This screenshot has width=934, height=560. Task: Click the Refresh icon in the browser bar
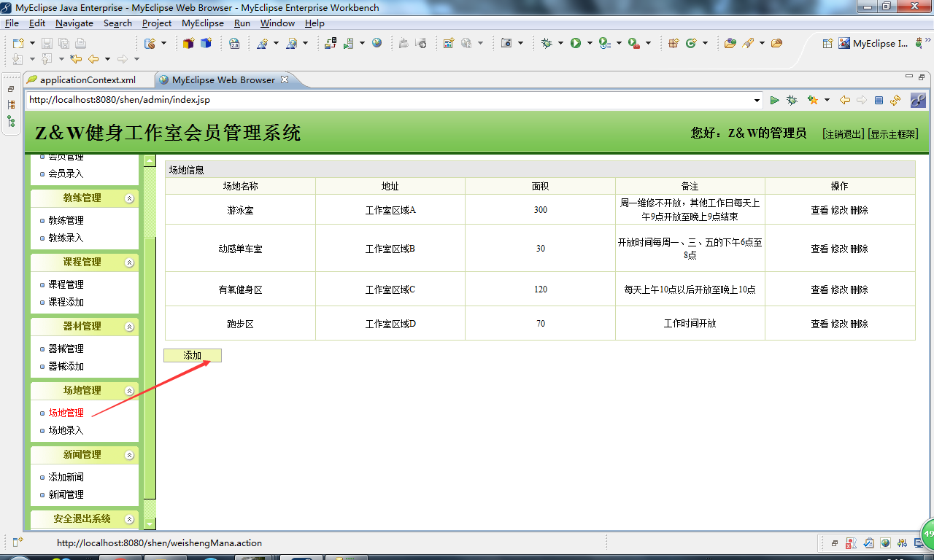(x=895, y=100)
